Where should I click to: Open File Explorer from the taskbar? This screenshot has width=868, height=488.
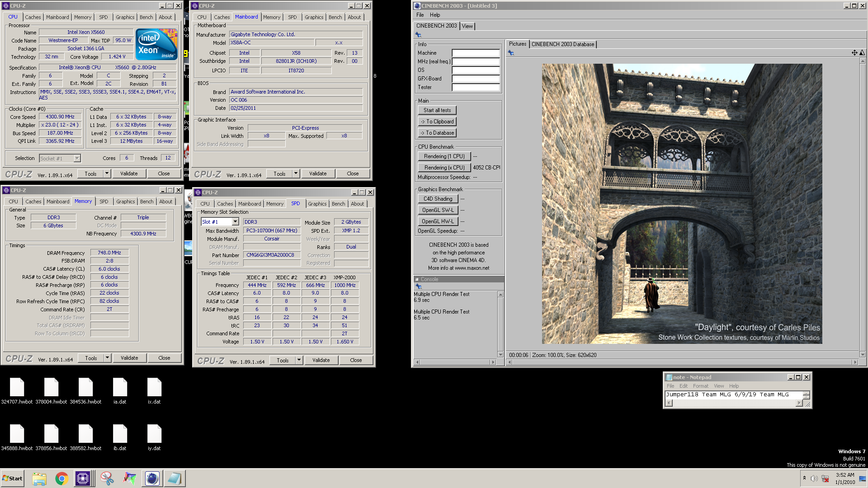[x=39, y=479]
